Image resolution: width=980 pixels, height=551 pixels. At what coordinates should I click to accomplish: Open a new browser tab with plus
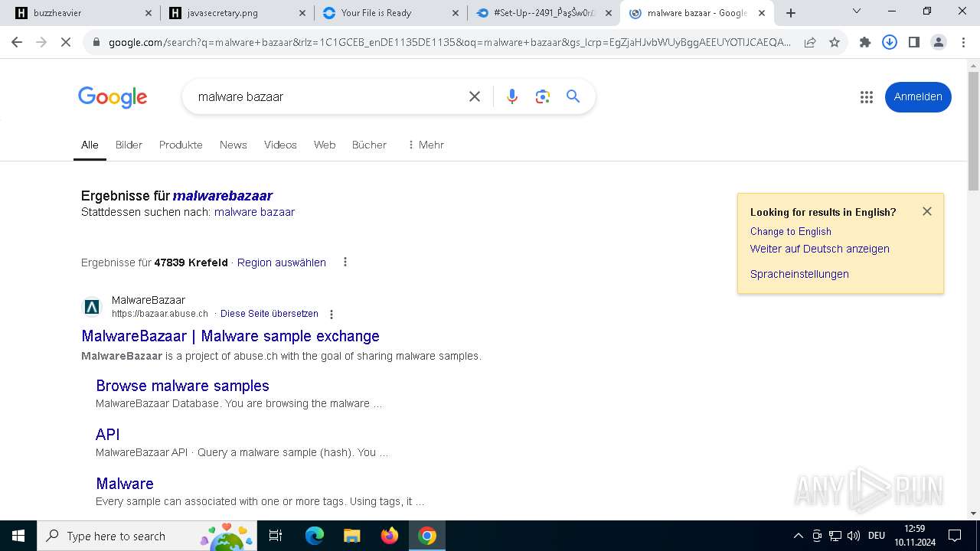tap(791, 13)
